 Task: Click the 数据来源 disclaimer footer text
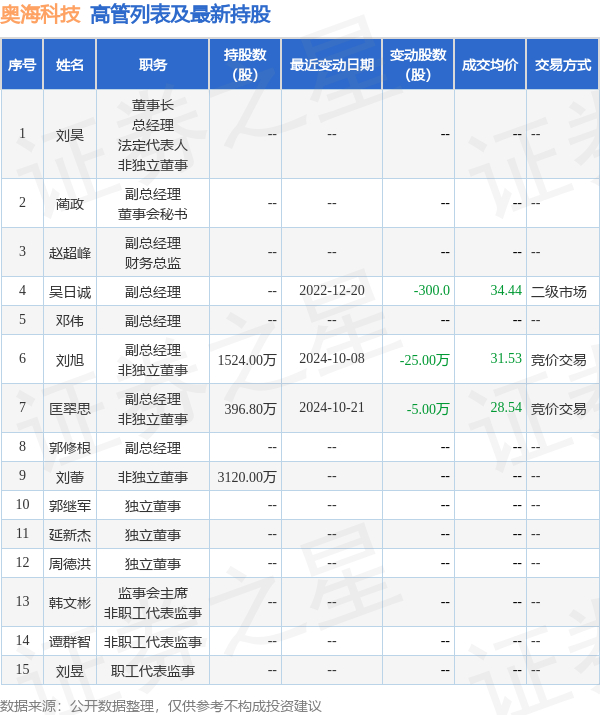click(x=160, y=706)
